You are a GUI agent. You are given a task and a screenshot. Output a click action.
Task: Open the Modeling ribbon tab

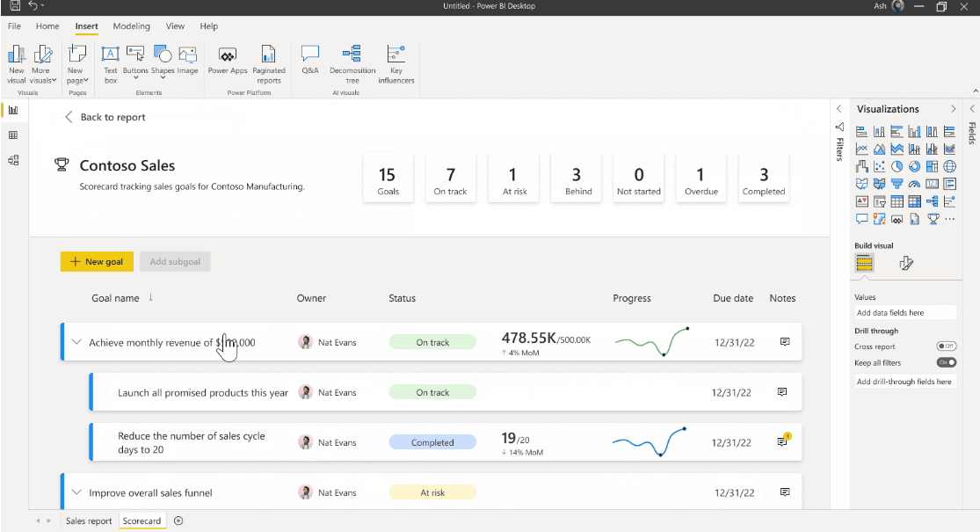tap(131, 26)
